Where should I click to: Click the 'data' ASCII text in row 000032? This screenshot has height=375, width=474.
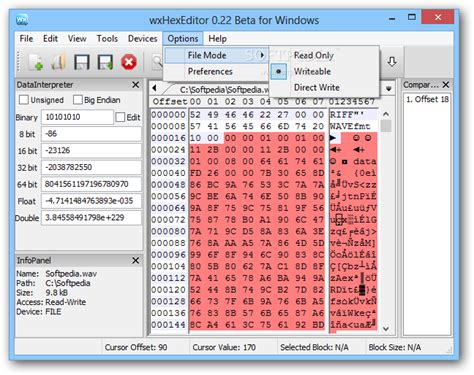(365, 161)
